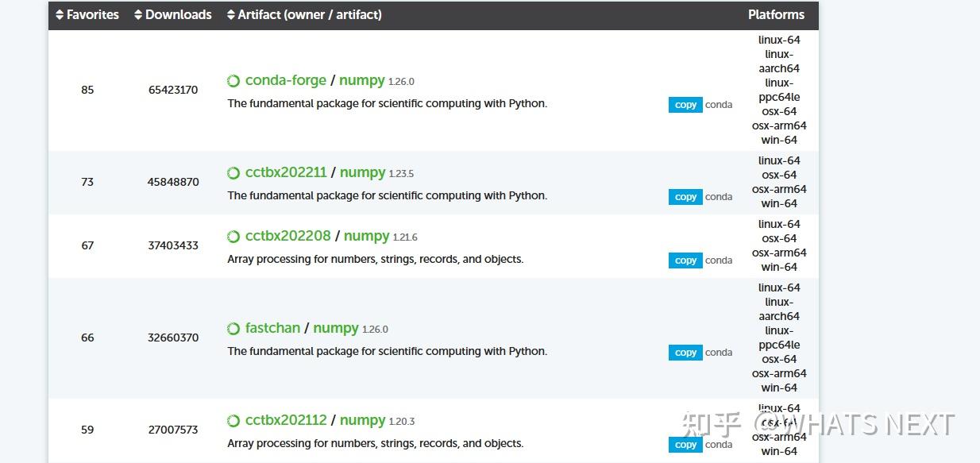The image size is (980, 463).
Task: Open numpy 1.26.0 artifact under conda-forge
Action: [362, 80]
